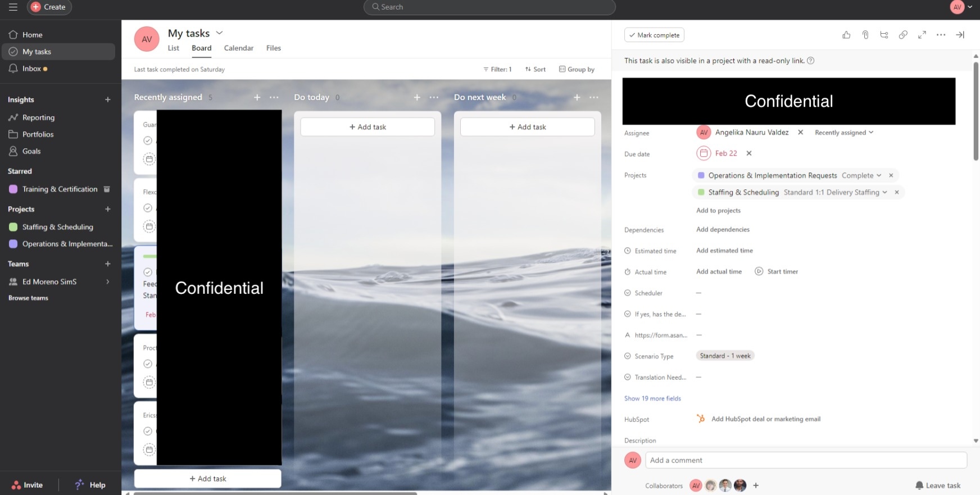
Task: Remove task from Operations & Implementation Requests
Action: [x=891, y=175]
